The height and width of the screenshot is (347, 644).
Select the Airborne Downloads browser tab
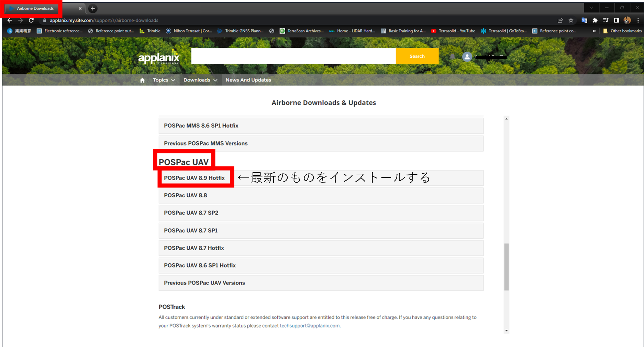35,9
